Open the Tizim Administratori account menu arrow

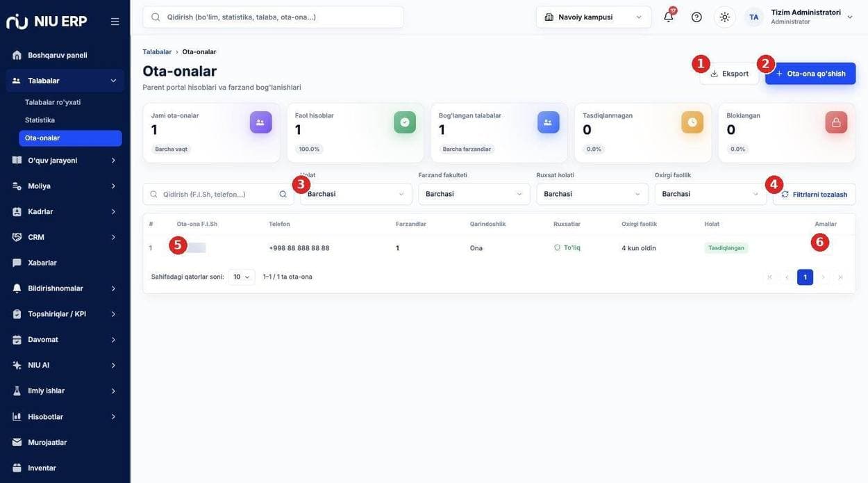point(850,17)
